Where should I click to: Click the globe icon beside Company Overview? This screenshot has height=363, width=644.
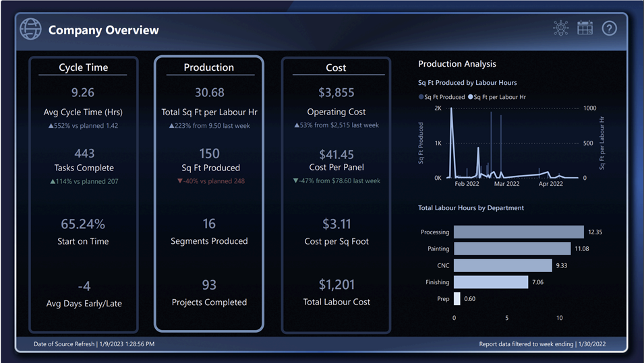click(x=30, y=30)
